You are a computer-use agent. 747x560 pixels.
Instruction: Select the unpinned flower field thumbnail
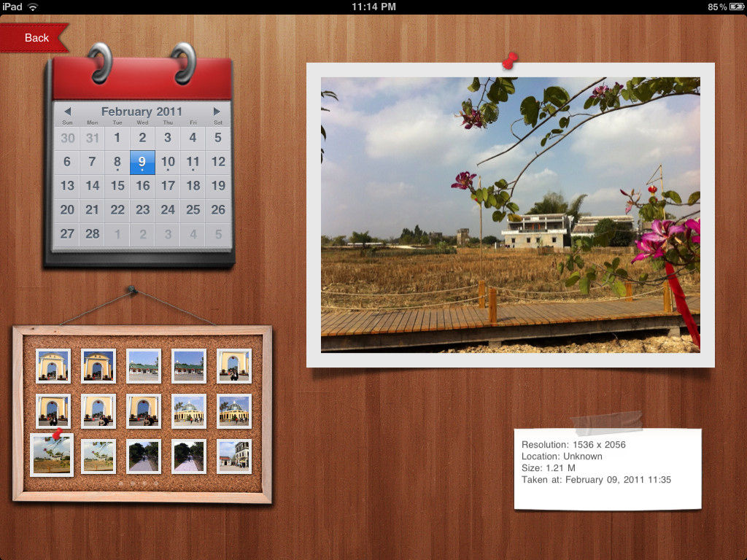pos(98,456)
